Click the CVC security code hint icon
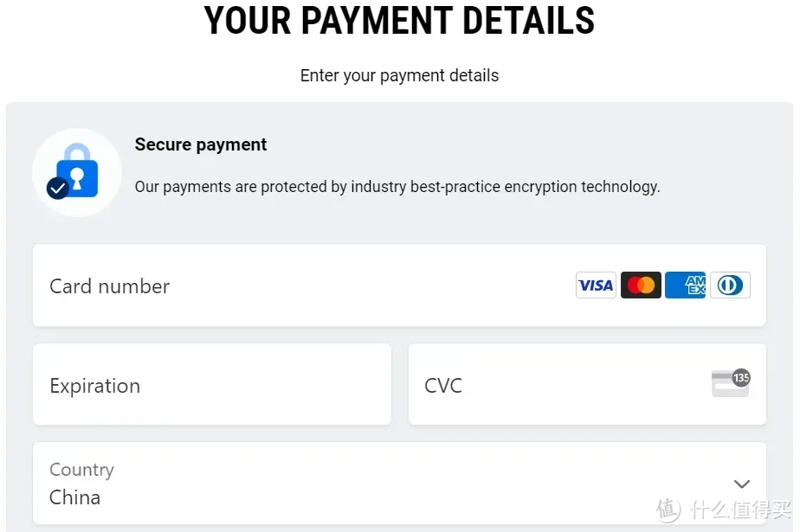The image size is (800, 532). coord(731,383)
